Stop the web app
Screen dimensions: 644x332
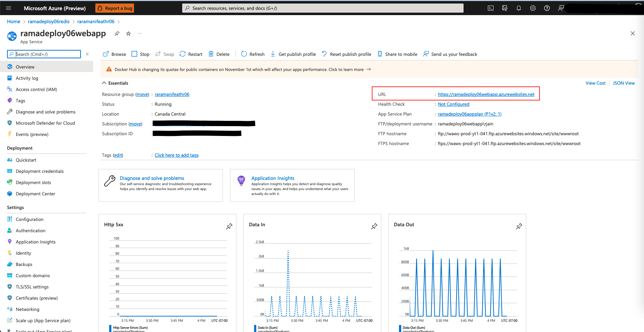[140, 54]
